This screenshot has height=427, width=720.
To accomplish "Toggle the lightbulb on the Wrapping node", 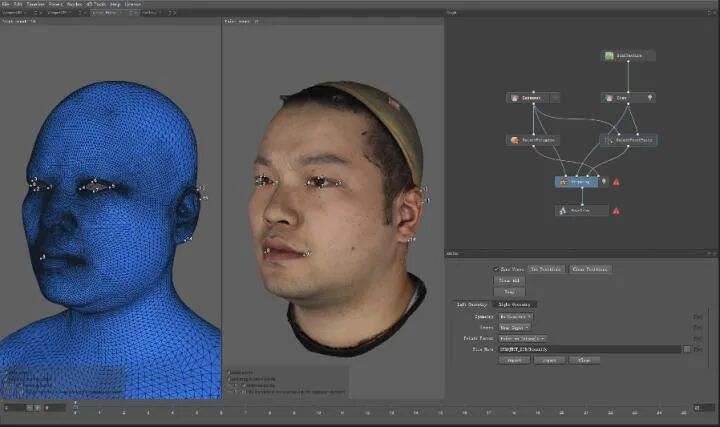I will pos(604,182).
